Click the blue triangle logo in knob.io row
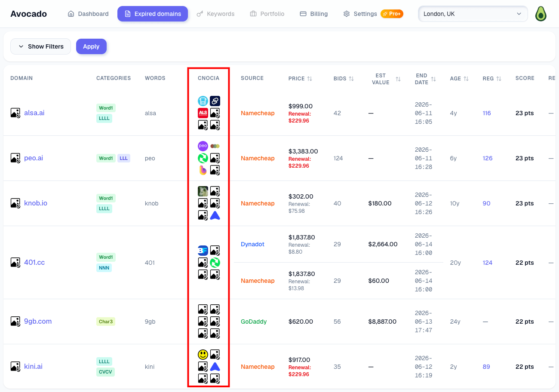 click(215, 215)
